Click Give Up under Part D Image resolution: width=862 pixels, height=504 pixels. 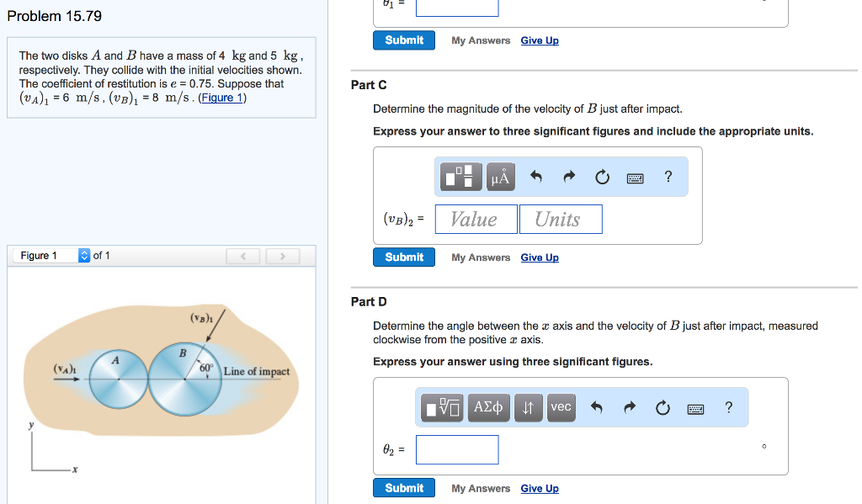[x=539, y=488]
